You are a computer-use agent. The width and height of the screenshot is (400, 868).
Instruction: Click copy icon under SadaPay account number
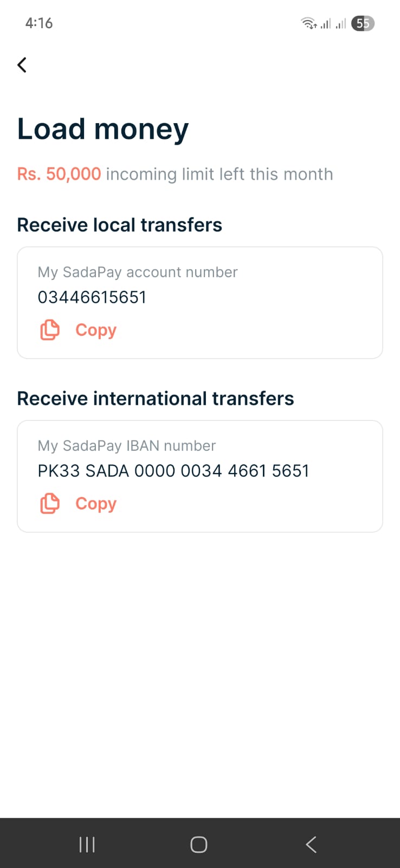pyautogui.click(x=50, y=330)
